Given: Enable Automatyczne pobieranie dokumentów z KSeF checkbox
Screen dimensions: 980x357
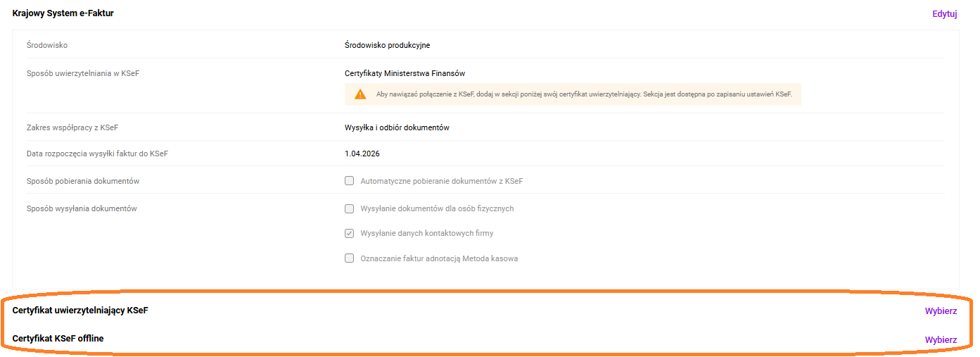Looking at the screenshot, I should (x=349, y=181).
